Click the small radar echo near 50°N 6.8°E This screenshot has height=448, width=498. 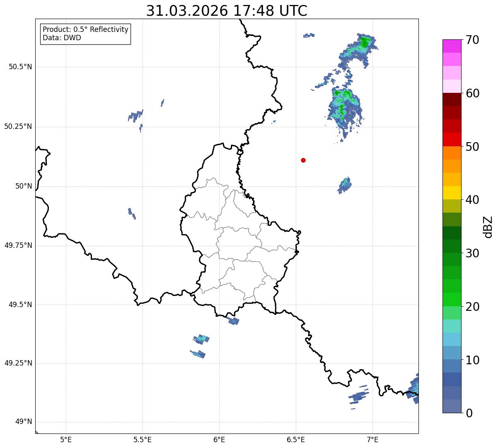tap(344, 185)
